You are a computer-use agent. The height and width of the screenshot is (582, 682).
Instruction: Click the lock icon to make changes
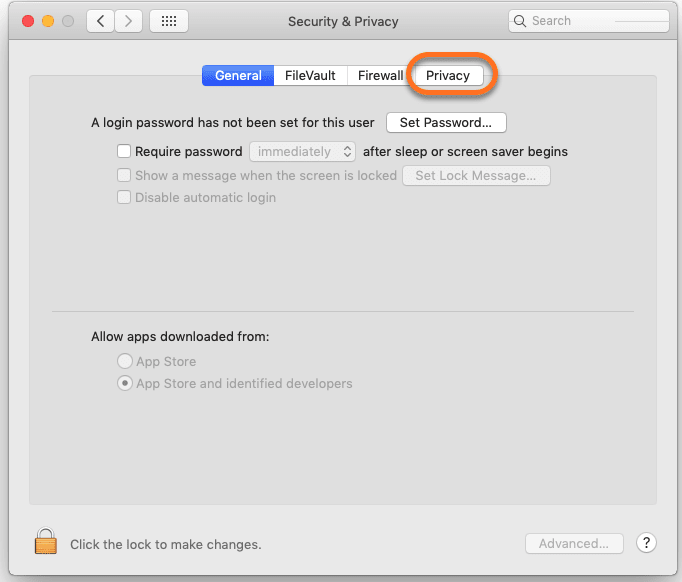pos(45,542)
